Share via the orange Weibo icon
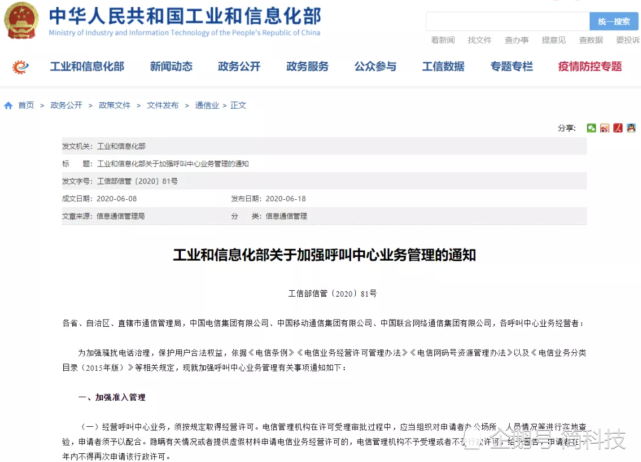This screenshot has height=462, width=641. point(605,128)
